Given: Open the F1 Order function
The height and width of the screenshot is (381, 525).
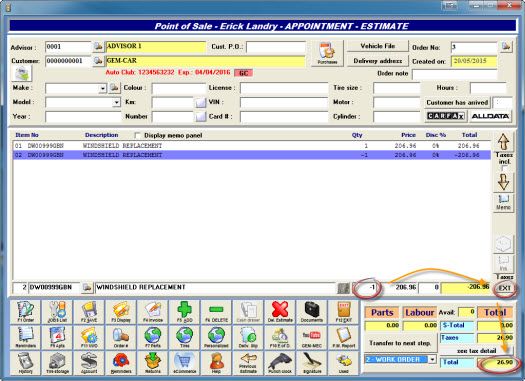Looking at the screenshot, I should (26, 312).
